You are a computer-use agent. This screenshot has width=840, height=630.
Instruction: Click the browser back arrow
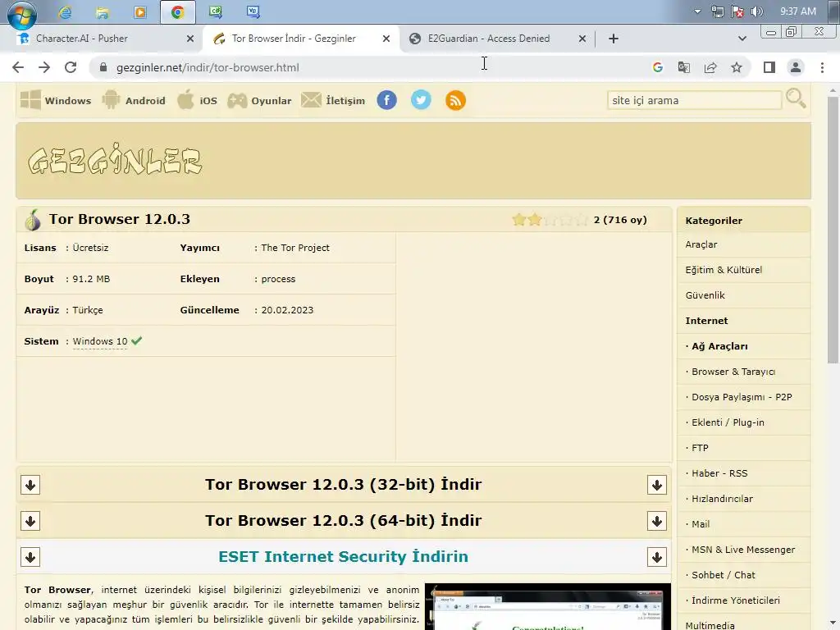18,67
